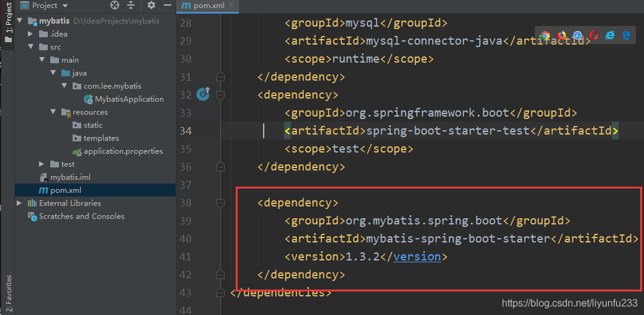
Task: Open in Internet Explorer browser icon
Action: 610,35
